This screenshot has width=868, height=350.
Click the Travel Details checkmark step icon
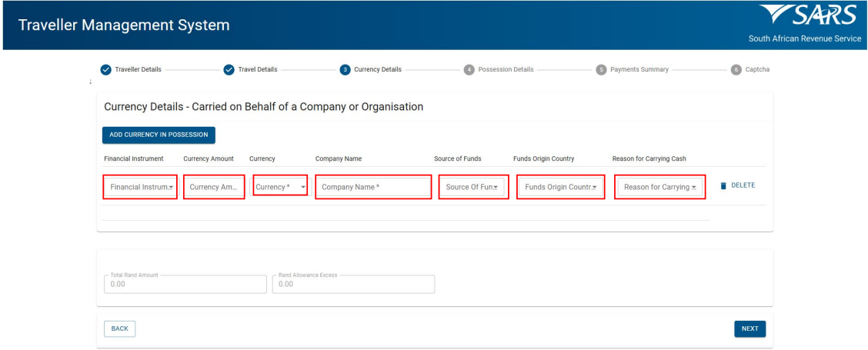tap(229, 70)
